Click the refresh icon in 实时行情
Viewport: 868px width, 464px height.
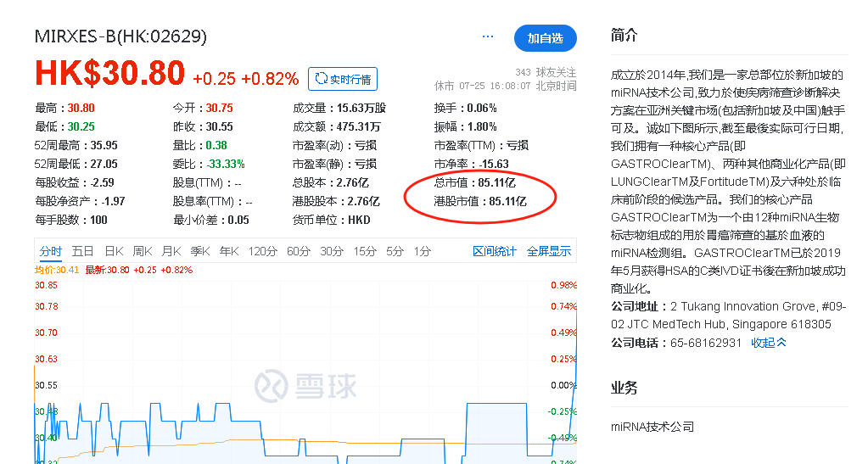click(x=321, y=79)
